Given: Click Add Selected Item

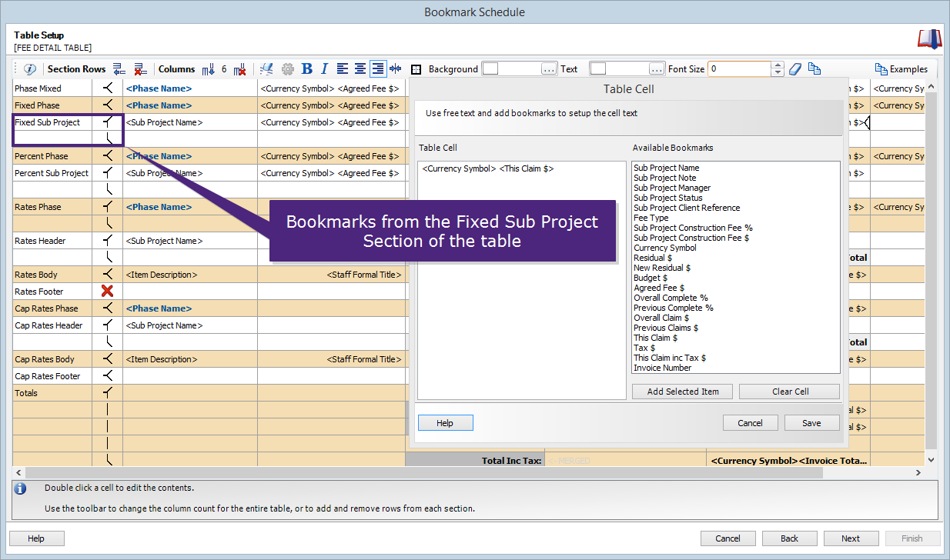Looking at the screenshot, I should [x=682, y=392].
